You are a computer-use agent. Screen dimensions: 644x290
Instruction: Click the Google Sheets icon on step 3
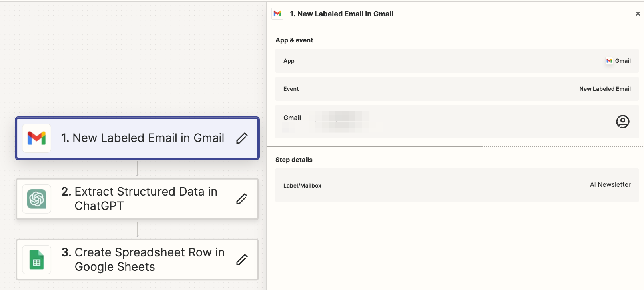[37, 260]
